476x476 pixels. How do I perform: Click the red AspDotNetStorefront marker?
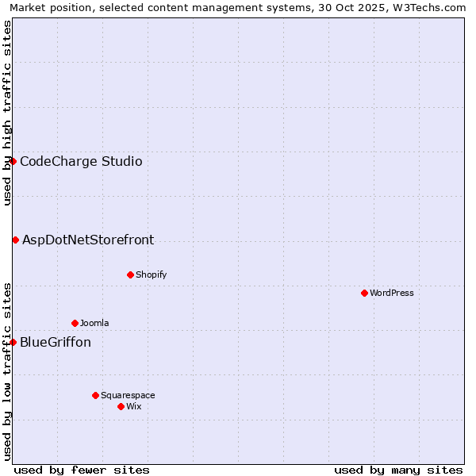[x=15, y=240]
